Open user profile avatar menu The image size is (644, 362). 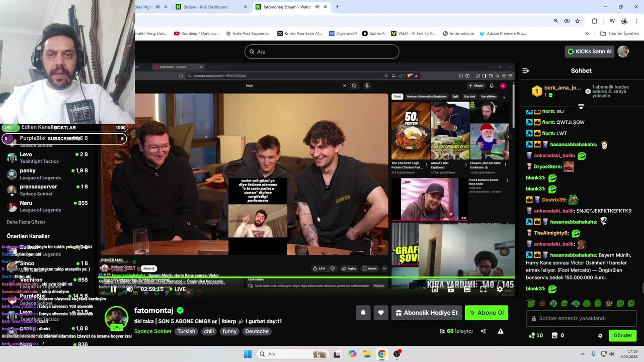(x=623, y=51)
